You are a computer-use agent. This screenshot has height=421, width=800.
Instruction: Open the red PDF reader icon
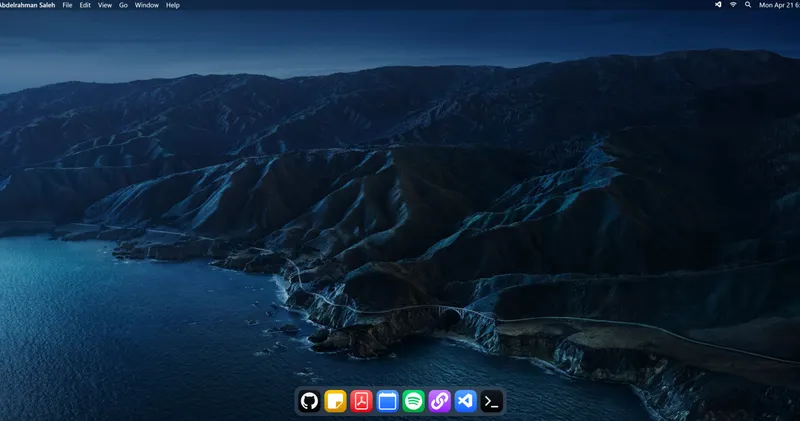tap(361, 401)
